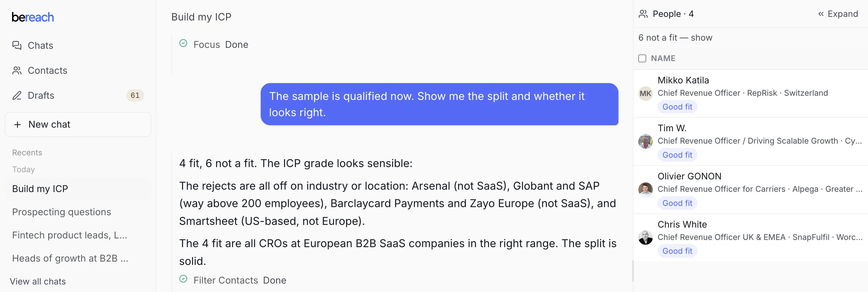The width and height of the screenshot is (868, 292).
Task: Open Contacts via the people icon
Action: click(17, 70)
